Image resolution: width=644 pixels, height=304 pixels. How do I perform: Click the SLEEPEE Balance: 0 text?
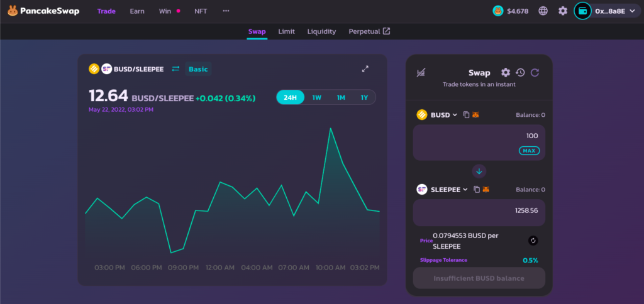pos(531,190)
